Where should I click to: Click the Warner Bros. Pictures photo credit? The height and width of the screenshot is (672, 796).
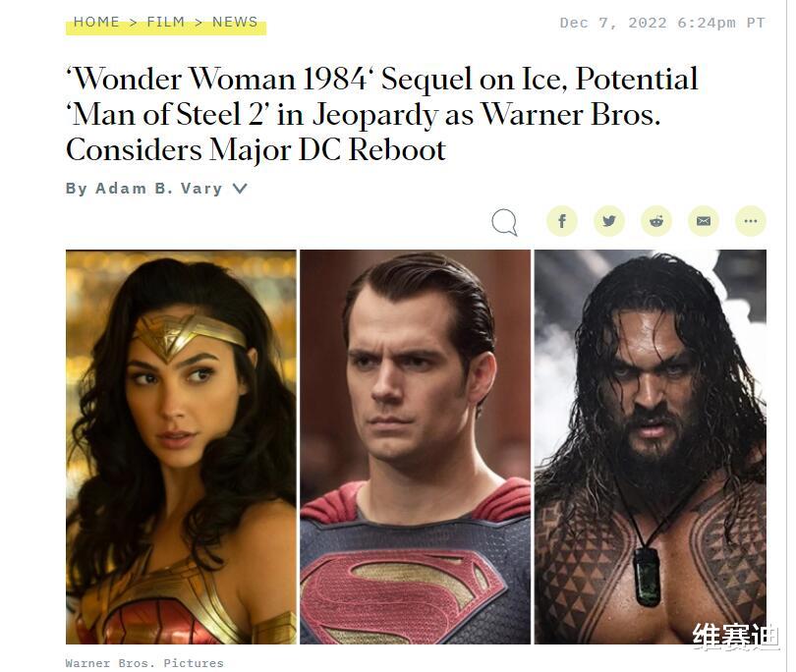tap(144, 663)
